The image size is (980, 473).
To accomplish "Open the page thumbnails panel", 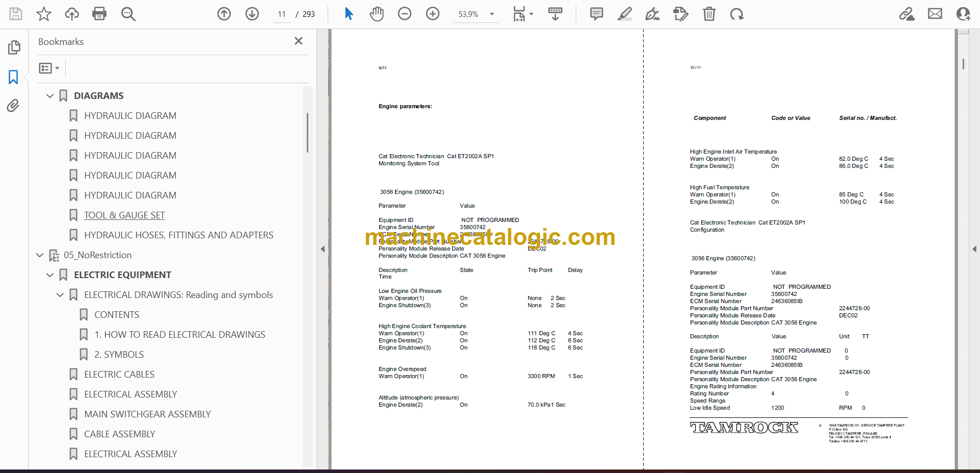I will click(x=14, y=47).
